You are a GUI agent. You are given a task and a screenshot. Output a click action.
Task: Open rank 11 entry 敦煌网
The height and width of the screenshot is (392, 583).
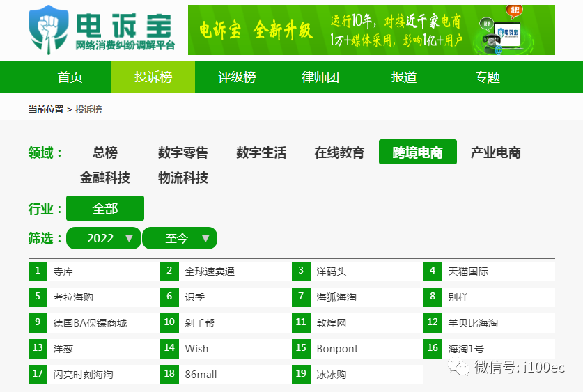click(357, 323)
